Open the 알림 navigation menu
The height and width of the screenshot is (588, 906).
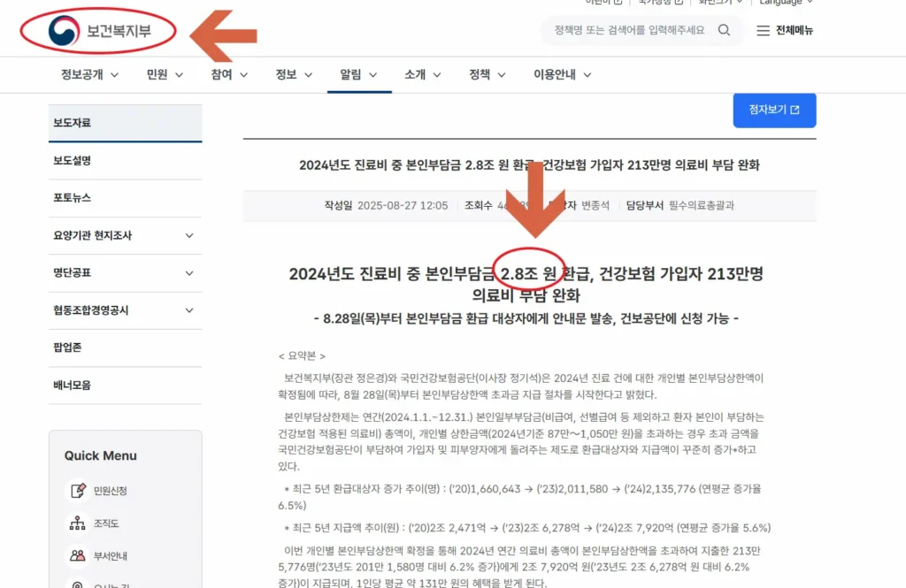[x=352, y=75]
